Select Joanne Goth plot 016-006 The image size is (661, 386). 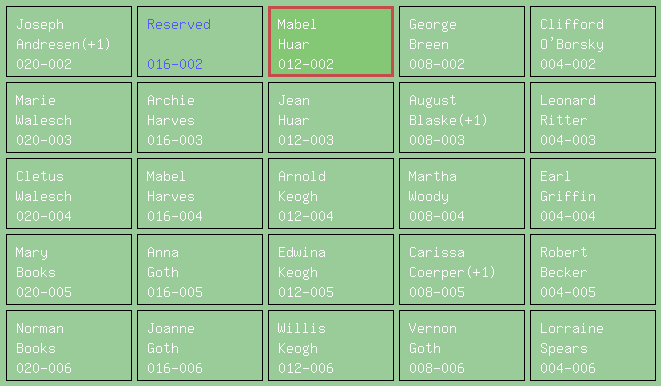(200, 346)
